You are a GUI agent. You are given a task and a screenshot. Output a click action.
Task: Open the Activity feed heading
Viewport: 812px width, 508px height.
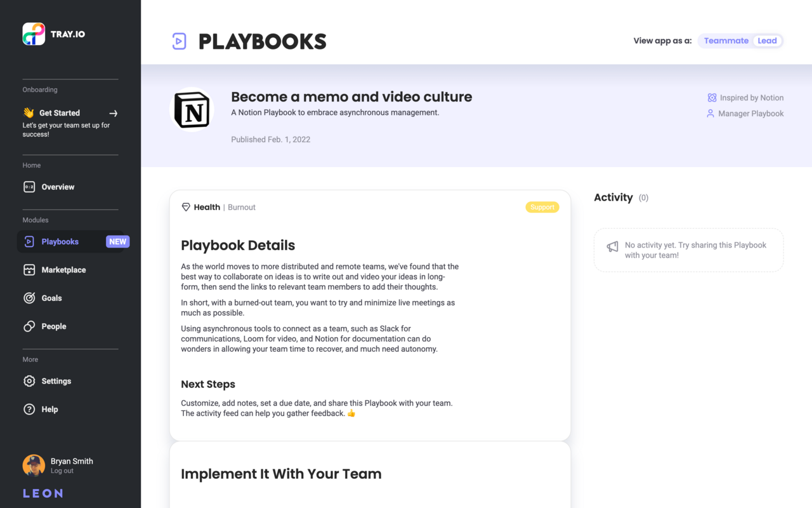[x=613, y=197]
